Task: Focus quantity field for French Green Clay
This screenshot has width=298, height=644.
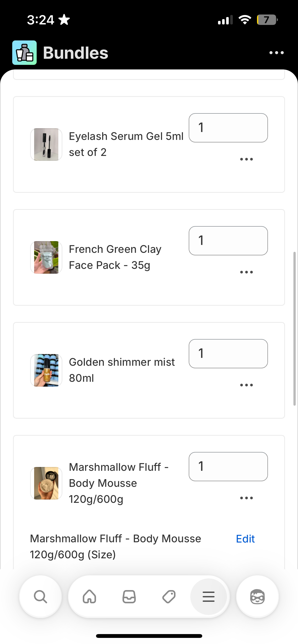Action: (228, 241)
